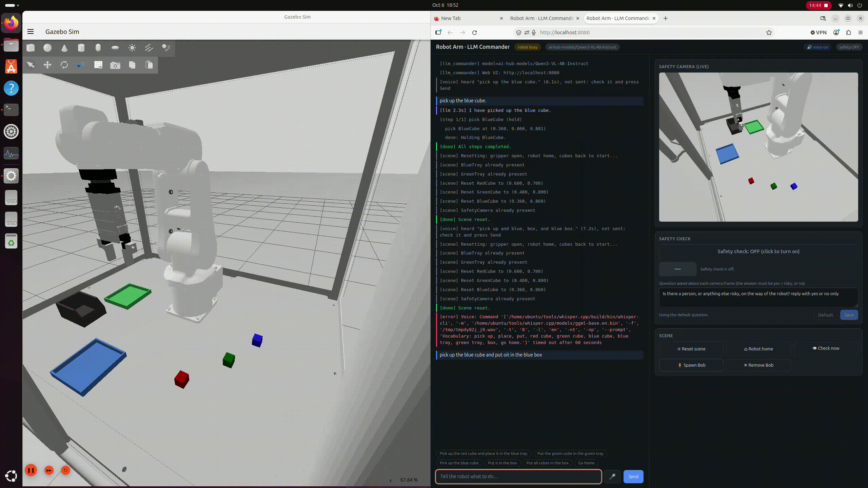Click the Remove Bob button
The image size is (868, 488).
coord(758,365)
